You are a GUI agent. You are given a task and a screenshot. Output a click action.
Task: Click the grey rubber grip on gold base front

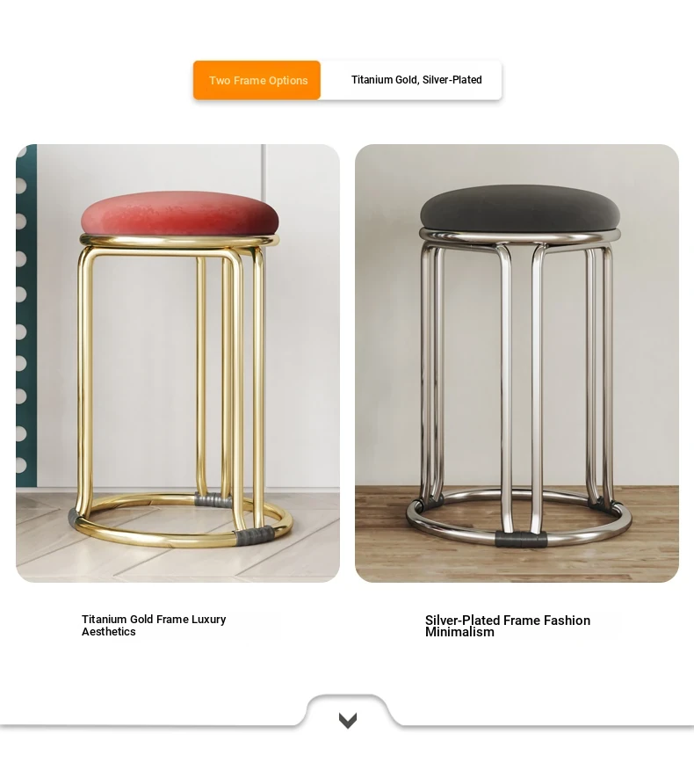pos(256,536)
